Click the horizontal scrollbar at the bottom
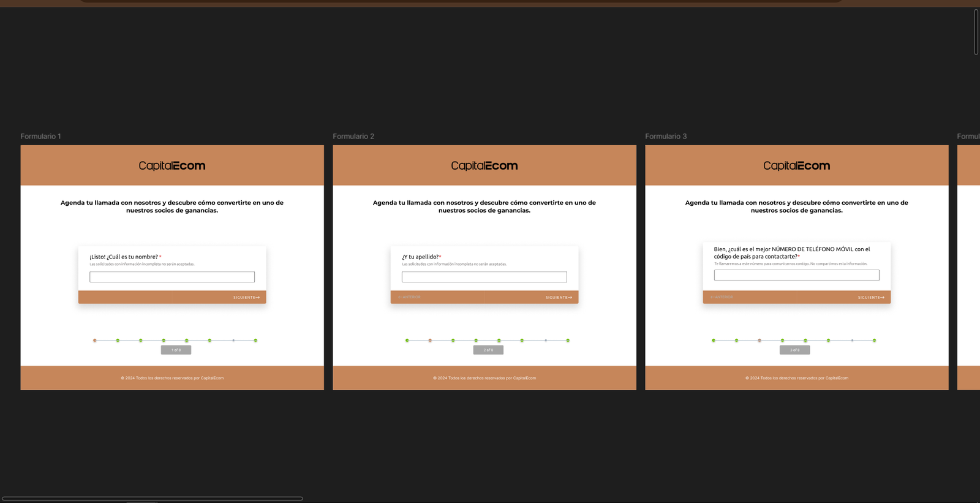The image size is (980, 503). point(152,499)
